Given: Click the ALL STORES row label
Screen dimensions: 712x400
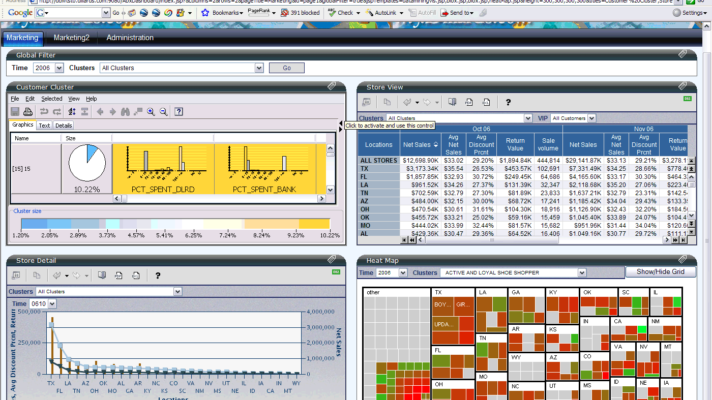Looking at the screenshot, I should click(x=379, y=160).
